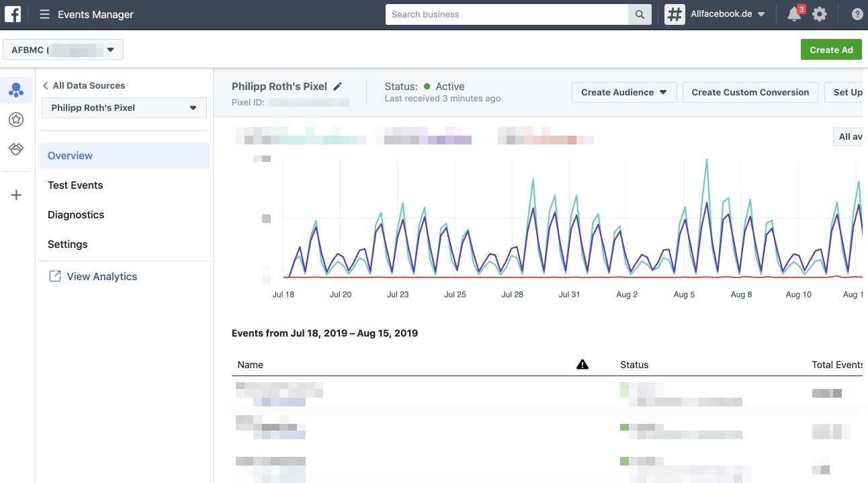The height and width of the screenshot is (483, 868).
Task: Select the Overview tab
Action: (x=124, y=156)
